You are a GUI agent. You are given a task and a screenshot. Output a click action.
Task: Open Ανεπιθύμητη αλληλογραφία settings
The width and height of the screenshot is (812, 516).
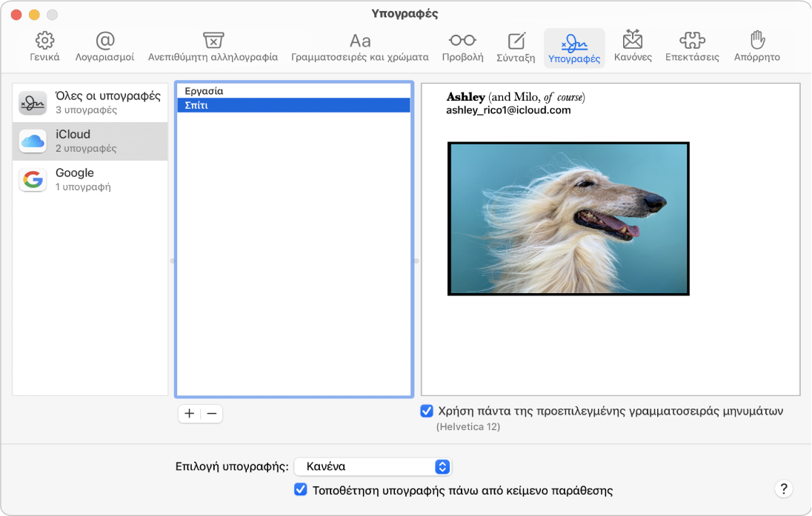pyautogui.click(x=213, y=47)
